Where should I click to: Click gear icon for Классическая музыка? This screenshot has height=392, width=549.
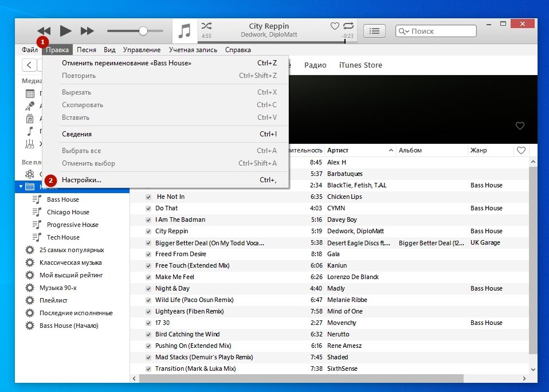click(30, 262)
